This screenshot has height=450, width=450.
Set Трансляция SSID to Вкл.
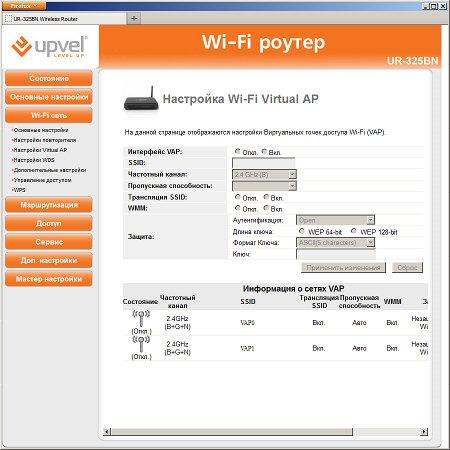click(266, 197)
